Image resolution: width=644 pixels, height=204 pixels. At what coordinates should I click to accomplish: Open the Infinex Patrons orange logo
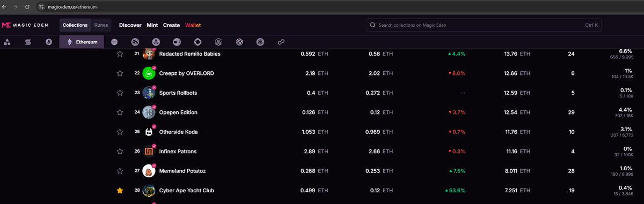tap(149, 152)
